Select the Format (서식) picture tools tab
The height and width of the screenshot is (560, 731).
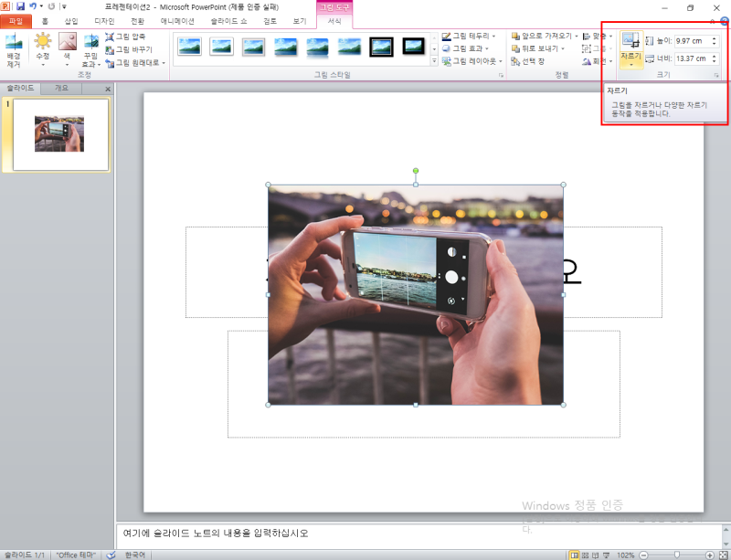click(334, 21)
